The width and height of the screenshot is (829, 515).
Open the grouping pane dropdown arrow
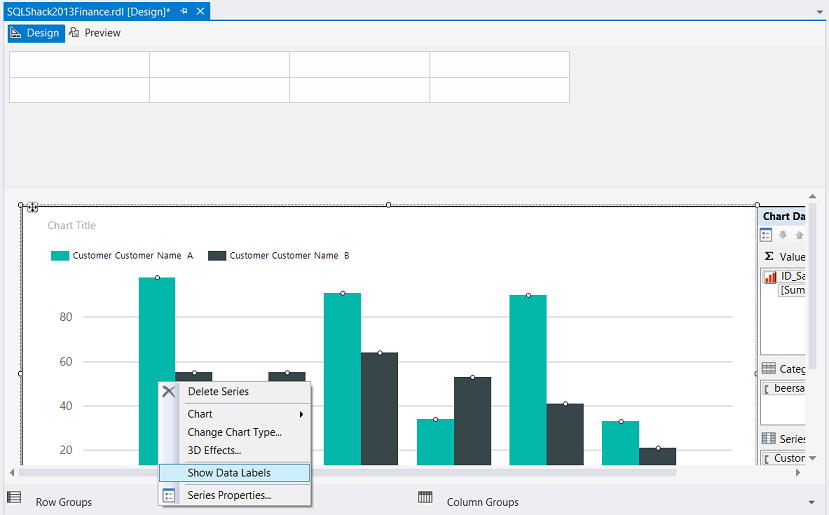(810, 501)
